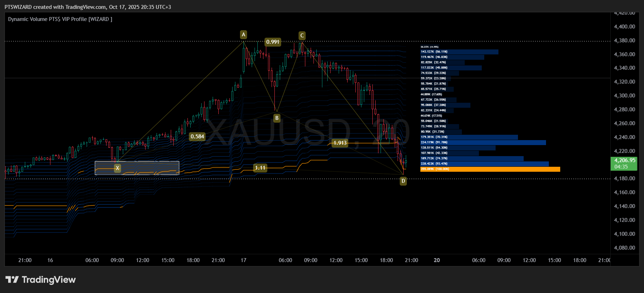The height and width of the screenshot is (293, 644).
Task: Click the 0.584 ratio label
Action: [x=197, y=137]
